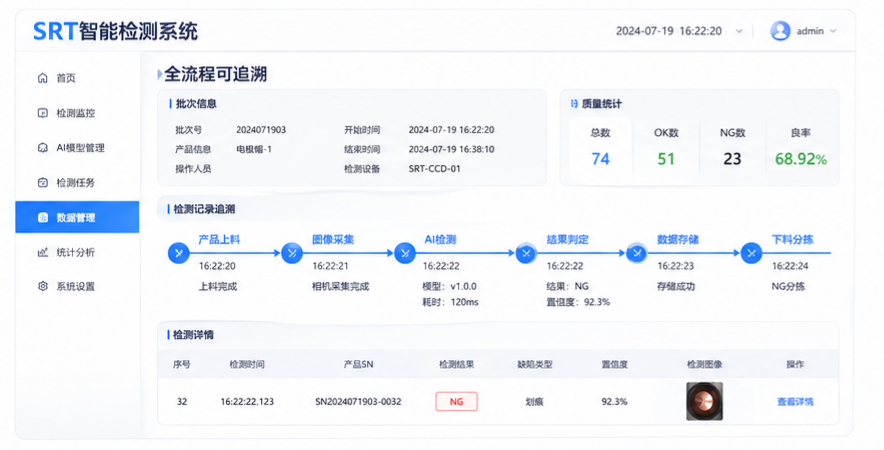Click the row number 32 cell
The height and width of the screenshot is (450, 884).
(182, 402)
